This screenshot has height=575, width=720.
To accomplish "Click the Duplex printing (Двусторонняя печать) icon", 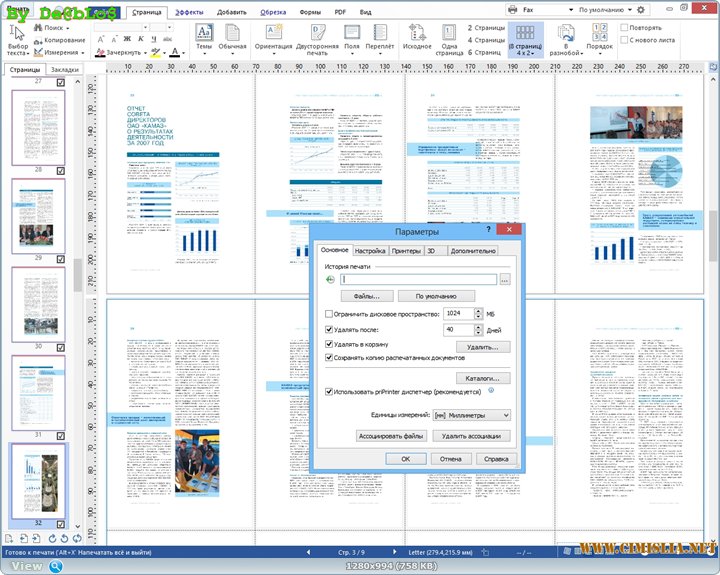I will (x=316, y=36).
